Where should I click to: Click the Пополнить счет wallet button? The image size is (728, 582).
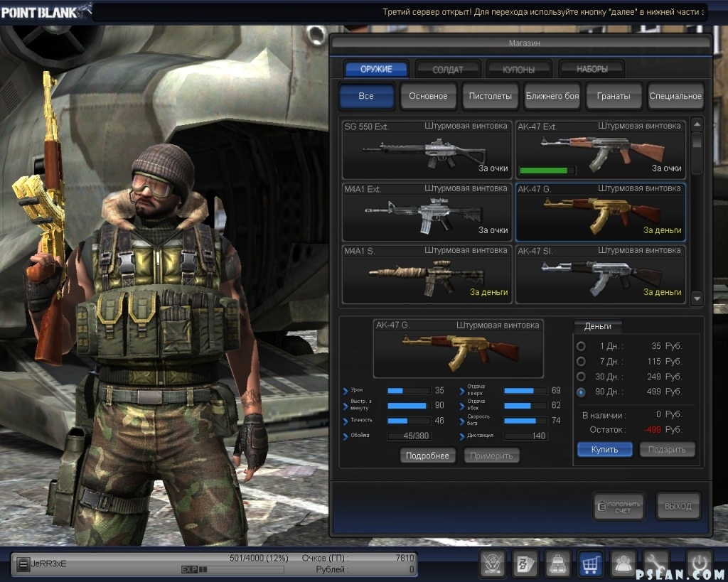(619, 507)
